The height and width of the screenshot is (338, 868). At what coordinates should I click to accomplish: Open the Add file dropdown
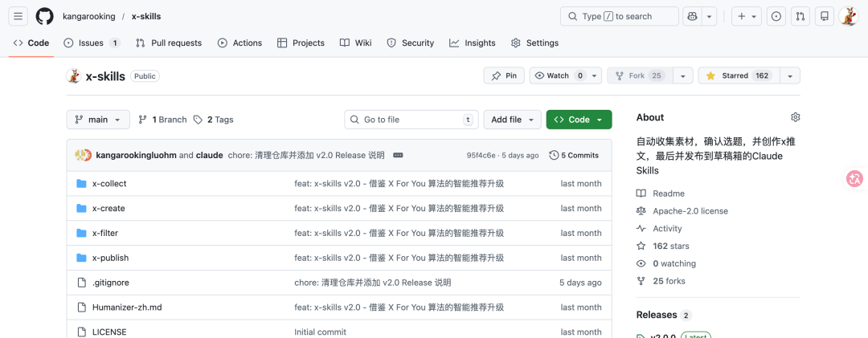(x=513, y=120)
